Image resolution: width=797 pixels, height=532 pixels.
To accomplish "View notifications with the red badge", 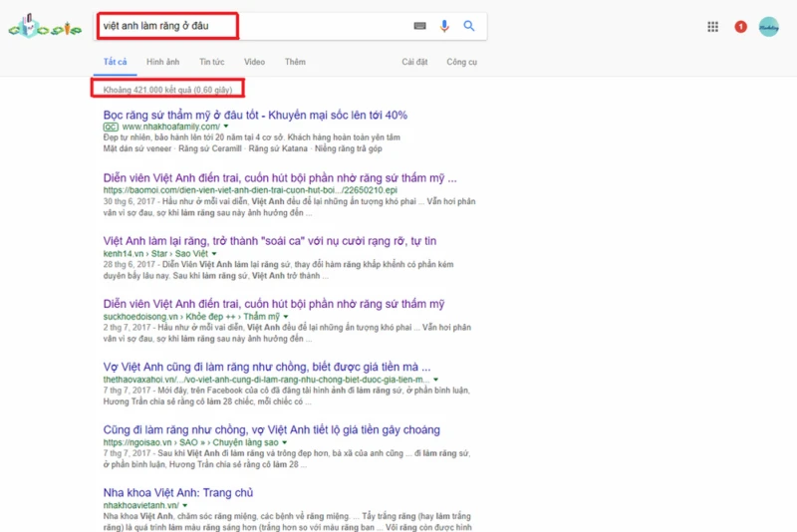I will 740,27.
